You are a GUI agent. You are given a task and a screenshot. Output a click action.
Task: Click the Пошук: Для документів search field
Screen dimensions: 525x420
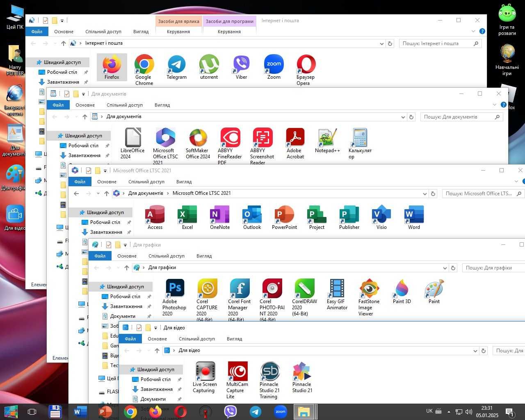tap(461, 117)
